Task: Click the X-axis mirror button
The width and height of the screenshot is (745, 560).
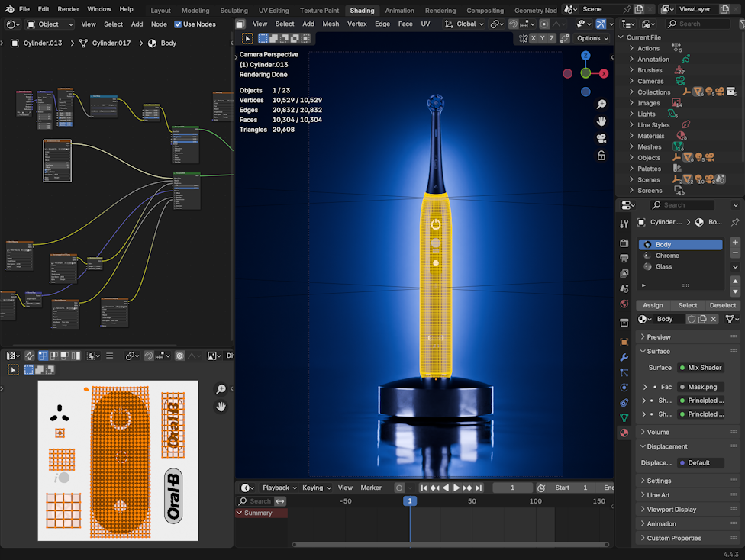Action: [533, 38]
